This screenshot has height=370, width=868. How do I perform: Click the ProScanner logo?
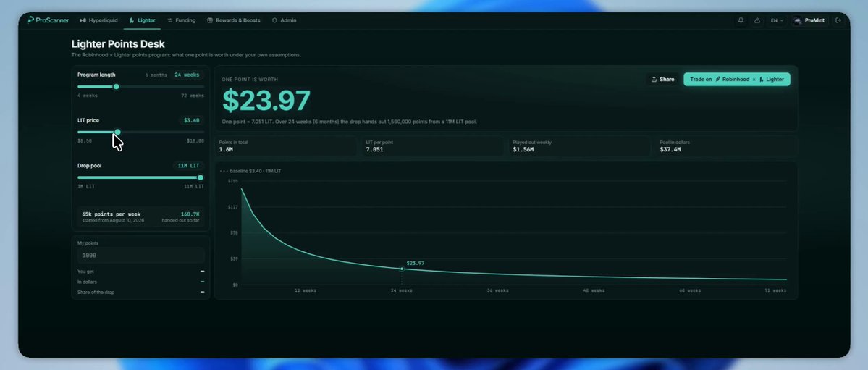click(x=49, y=20)
